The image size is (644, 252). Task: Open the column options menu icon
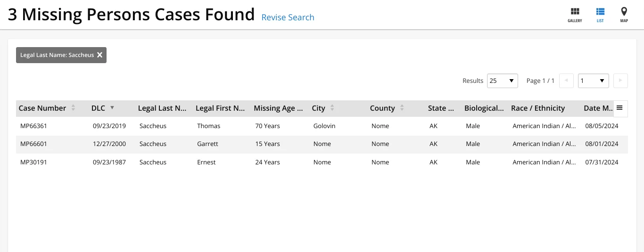(619, 108)
